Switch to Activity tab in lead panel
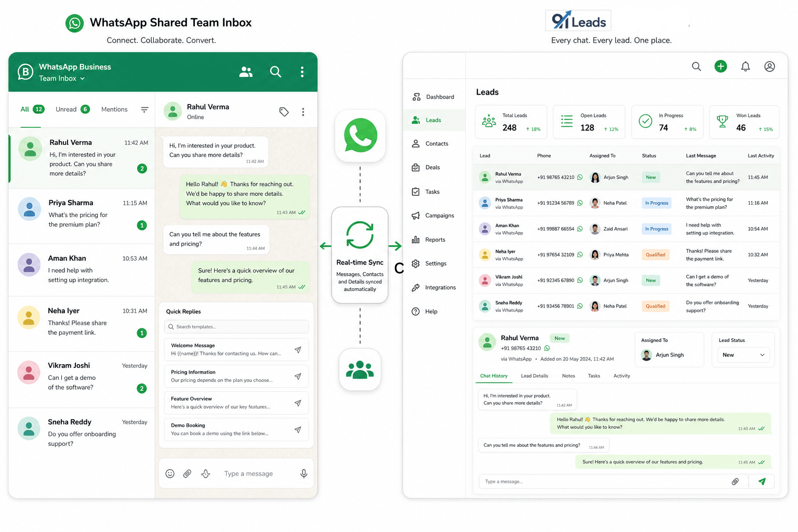 [x=621, y=376]
